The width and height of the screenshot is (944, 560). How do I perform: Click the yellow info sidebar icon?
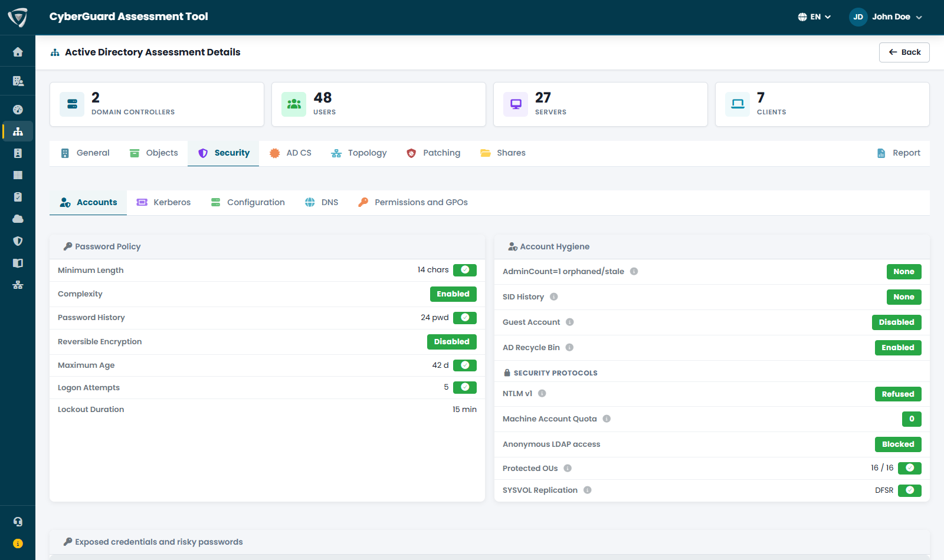coord(18,543)
